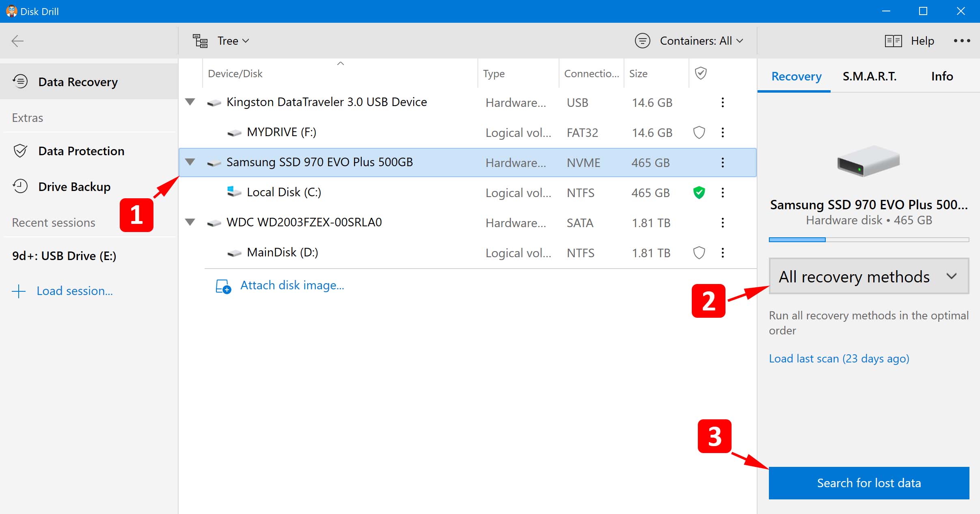Select the WDC WD2003FZEX-00SRLA0 disk row

(x=468, y=223)
